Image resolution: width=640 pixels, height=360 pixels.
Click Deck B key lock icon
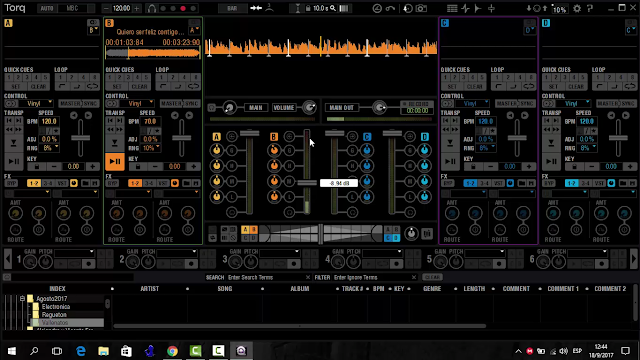tap(138, 167)
